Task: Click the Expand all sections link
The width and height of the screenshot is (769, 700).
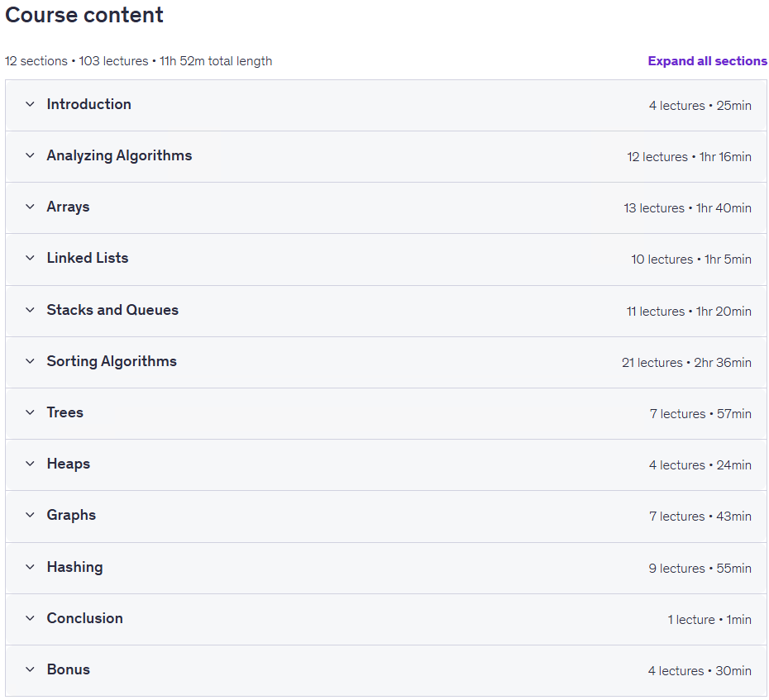Action: point(707,61)
